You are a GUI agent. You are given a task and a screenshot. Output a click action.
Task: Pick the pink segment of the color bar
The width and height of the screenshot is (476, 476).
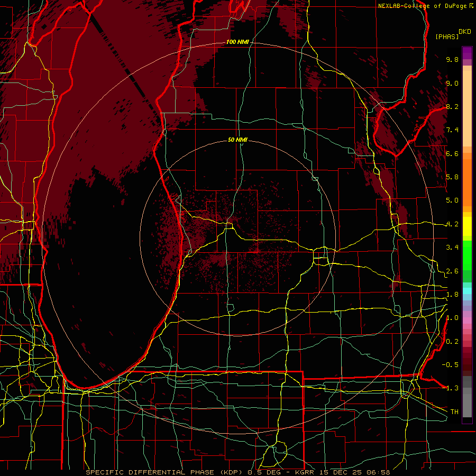tap(467, 321)
